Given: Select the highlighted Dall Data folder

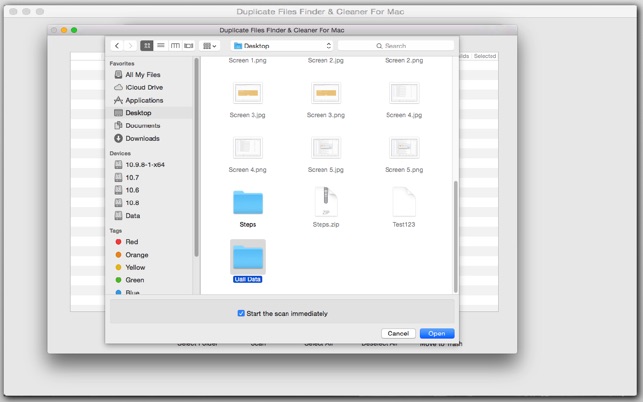Looking at the screenshot, I should [248, 257].
